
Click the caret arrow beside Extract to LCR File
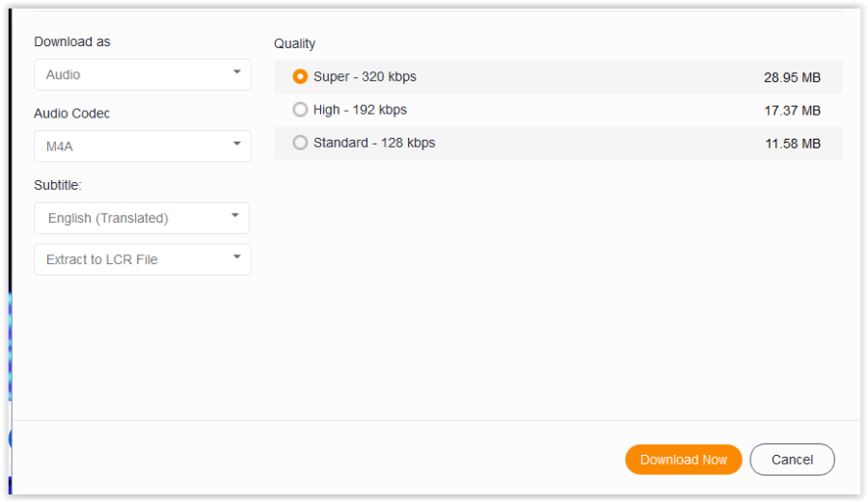point(236,258)
